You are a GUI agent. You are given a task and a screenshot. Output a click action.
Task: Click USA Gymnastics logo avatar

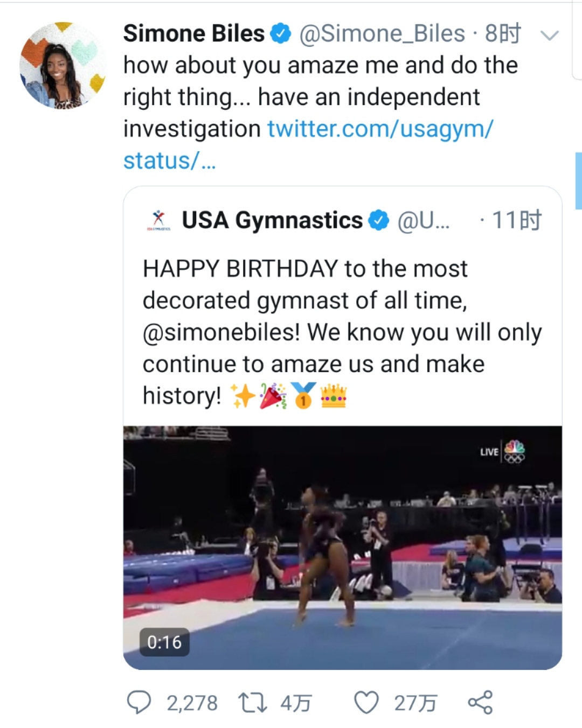[x=158, y=220]
